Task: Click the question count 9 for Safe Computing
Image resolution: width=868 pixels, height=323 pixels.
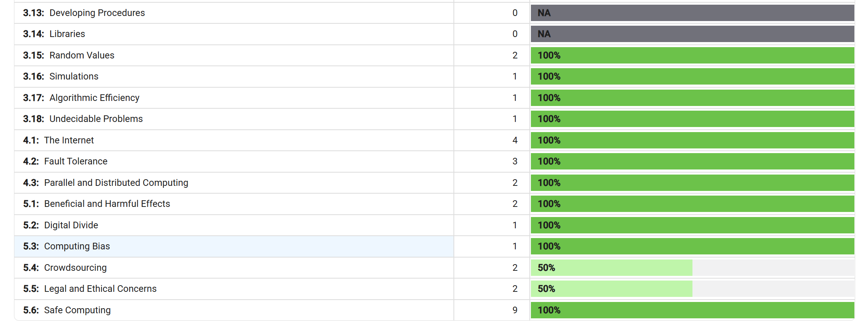Action: tap(515, 310)
